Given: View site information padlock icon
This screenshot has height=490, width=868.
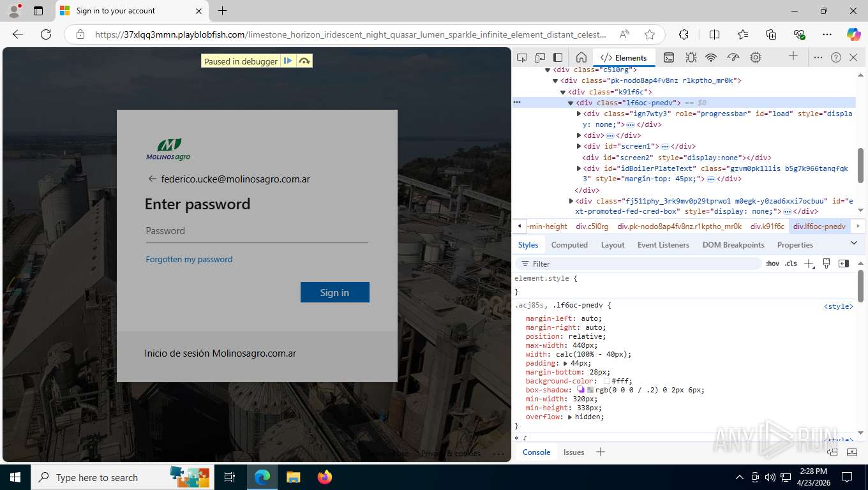Looking at the screenshot, I should 80,34.
